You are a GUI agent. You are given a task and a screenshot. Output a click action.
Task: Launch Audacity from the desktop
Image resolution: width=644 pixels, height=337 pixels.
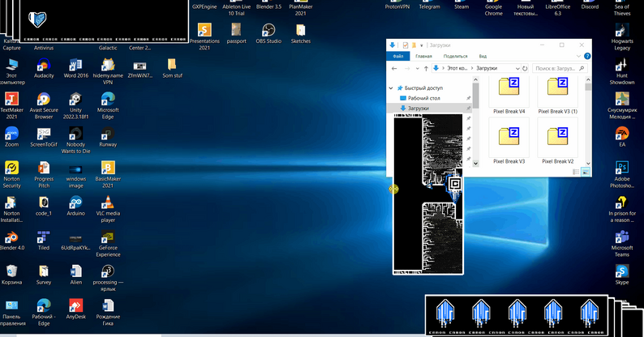click(44, 63)
